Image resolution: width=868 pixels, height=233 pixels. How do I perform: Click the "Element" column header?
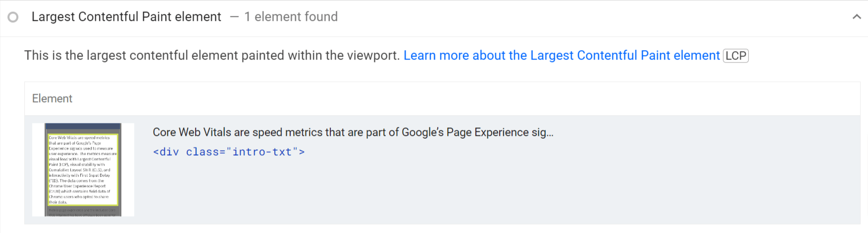(52, 99)
